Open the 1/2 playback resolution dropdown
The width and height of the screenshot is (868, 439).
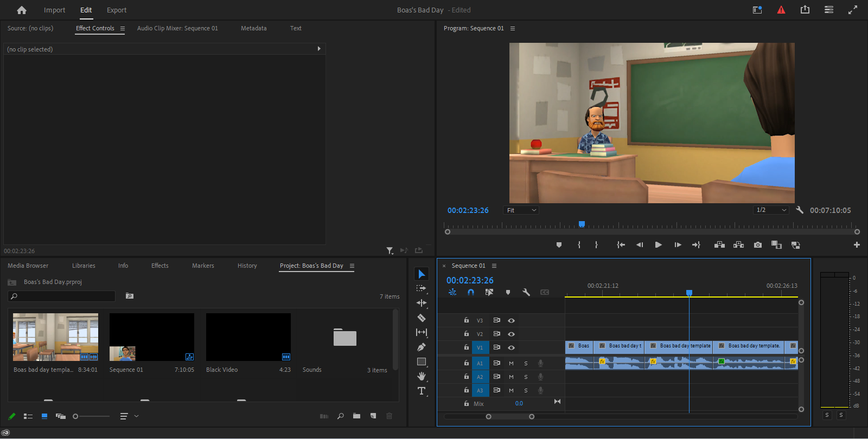pos(771,210)
